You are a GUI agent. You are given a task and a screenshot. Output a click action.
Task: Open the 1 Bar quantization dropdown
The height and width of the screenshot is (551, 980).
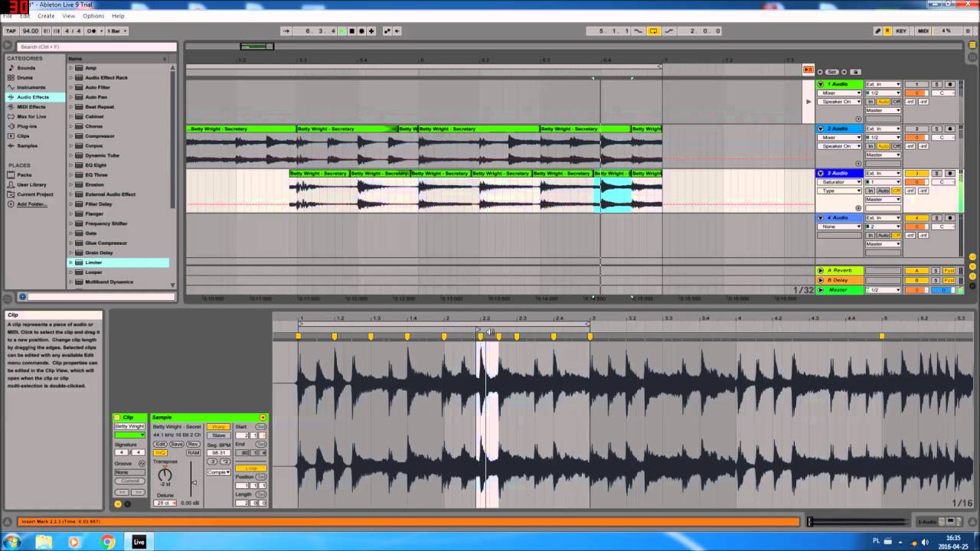(116, 31)
